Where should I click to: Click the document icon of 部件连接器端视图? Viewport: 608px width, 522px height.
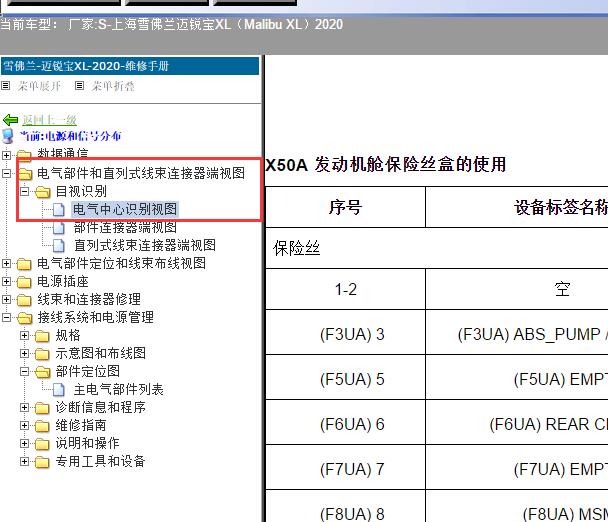(x=59, y=228)
